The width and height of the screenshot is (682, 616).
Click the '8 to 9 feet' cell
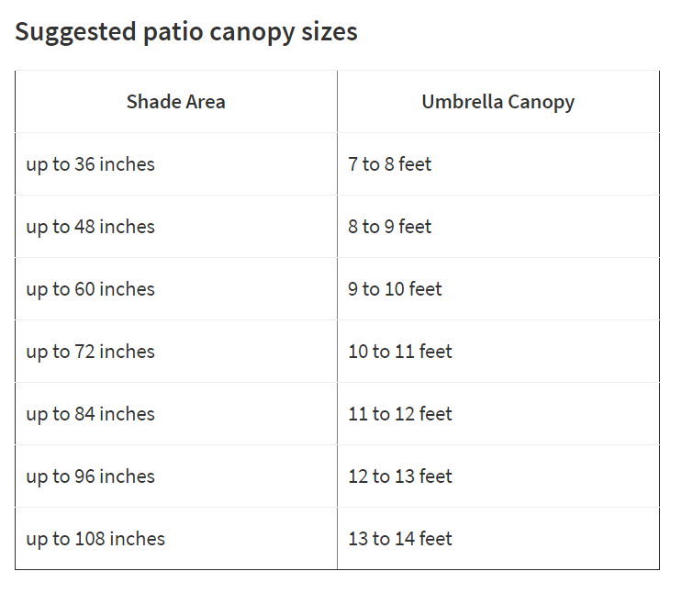click(x=390, y=227)
